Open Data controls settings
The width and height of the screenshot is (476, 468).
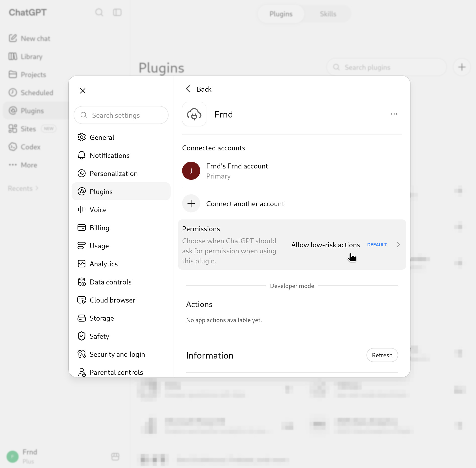click(121, 282)
